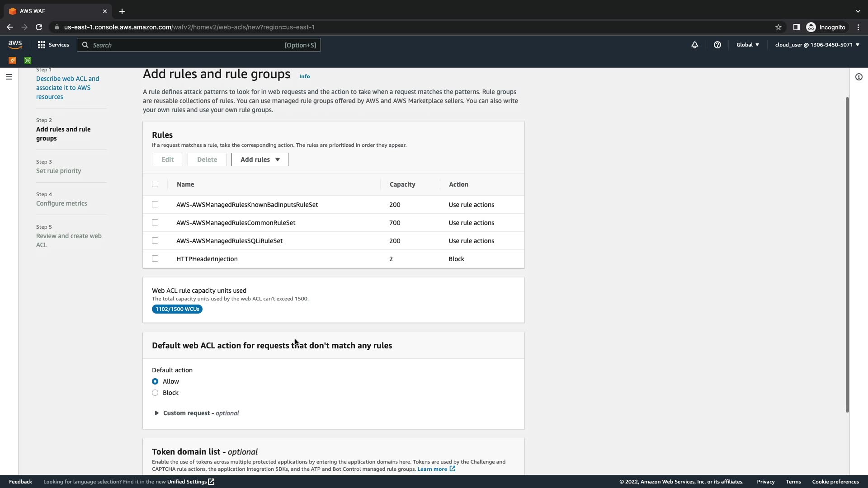Viewport: 868px width, 488px height.
Task: Click the Info link beside heading
Action: (304, 76)
